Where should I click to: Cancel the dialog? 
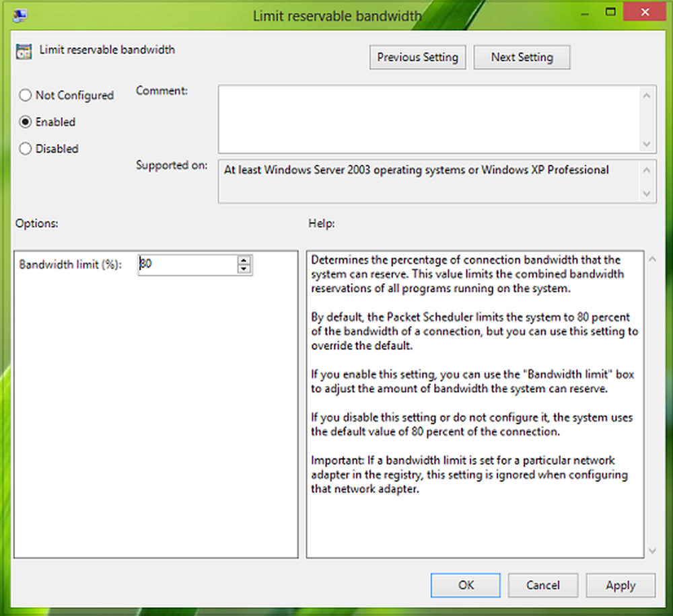(543, 586)
